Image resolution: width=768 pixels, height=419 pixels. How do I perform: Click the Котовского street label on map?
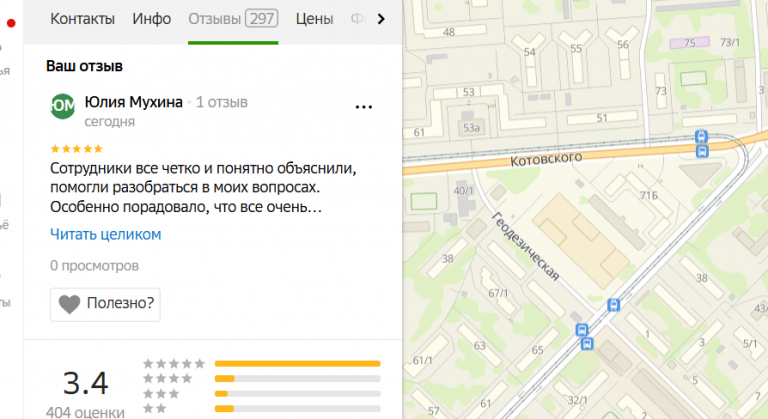(x=546, y=159)
